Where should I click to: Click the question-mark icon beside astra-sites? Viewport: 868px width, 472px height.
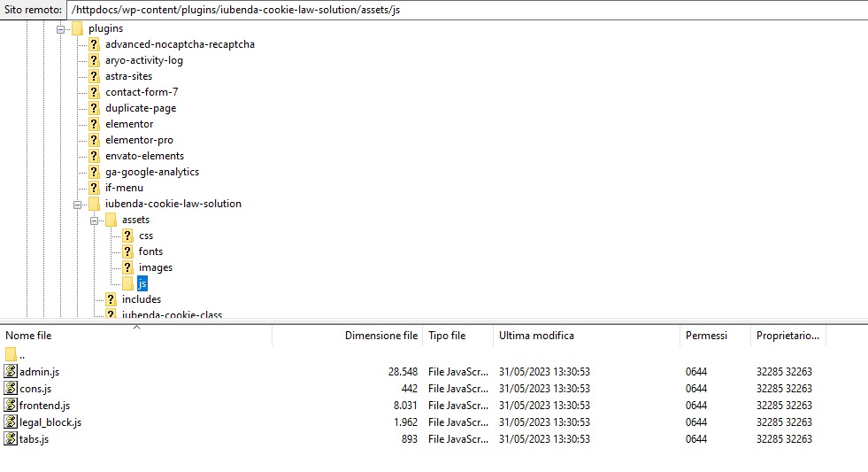point(94,76)
